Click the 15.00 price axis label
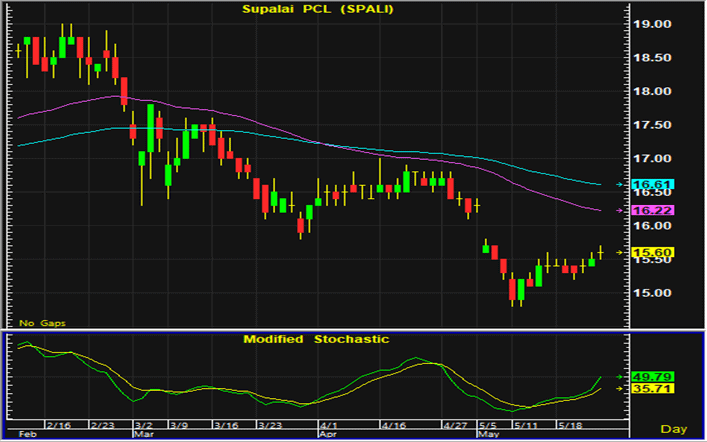This screenshot has height=442, width=707. coord(652,293)
